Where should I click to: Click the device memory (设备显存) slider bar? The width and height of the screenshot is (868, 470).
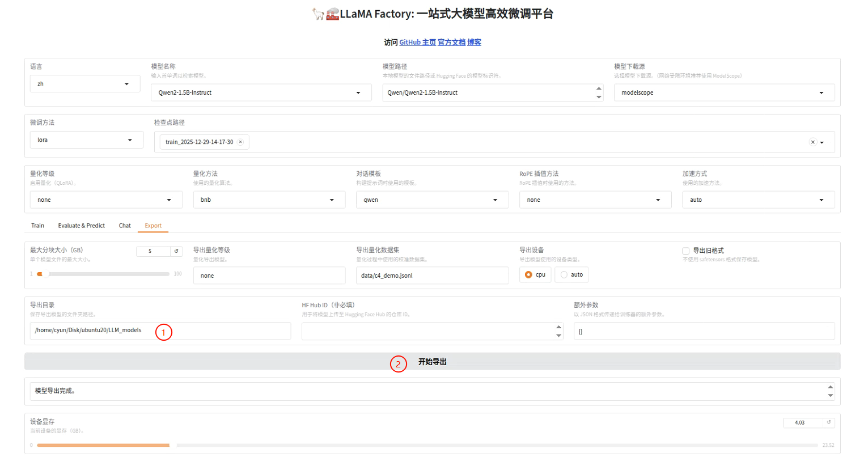click(x=428, y=445)
